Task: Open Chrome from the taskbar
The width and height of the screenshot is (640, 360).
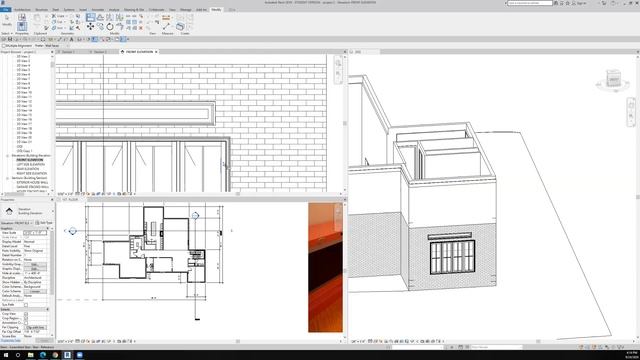Action: tap(55, 355)
